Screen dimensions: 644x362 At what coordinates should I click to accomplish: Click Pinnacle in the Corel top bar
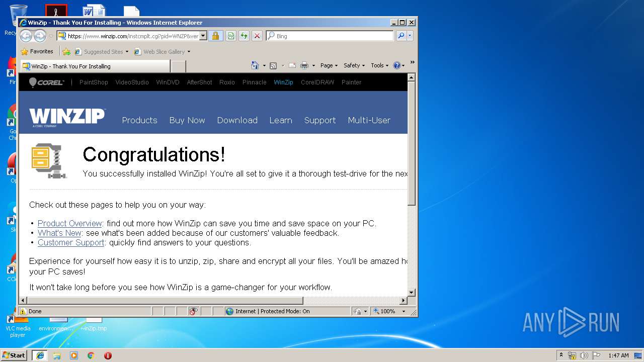[x=254, y=82]
